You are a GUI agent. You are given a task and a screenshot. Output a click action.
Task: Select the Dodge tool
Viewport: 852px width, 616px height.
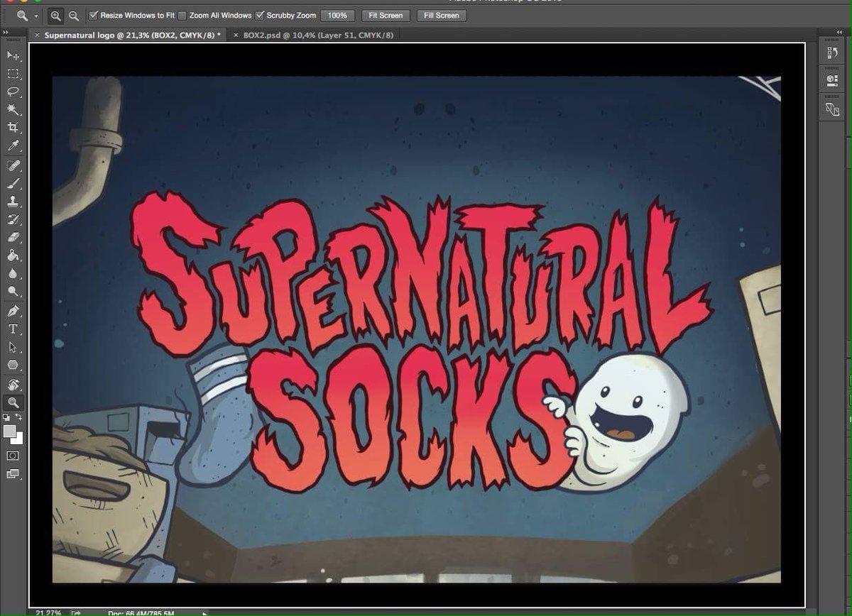[x=13, y=292]
